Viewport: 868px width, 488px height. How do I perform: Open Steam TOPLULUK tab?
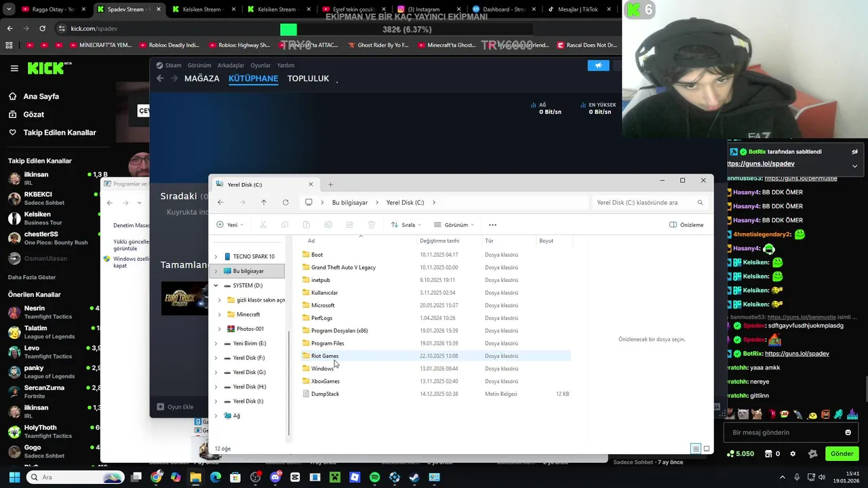click(308, 79)
